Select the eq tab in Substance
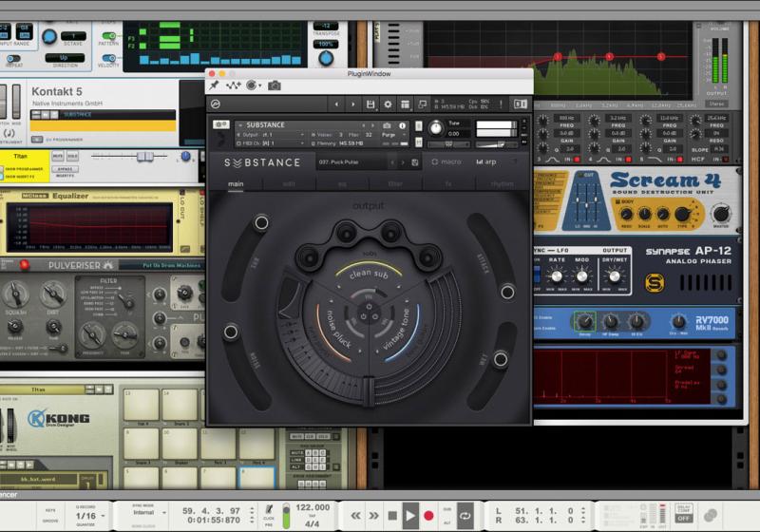Viewport: 760px width, 532px height. pos(342,184)
